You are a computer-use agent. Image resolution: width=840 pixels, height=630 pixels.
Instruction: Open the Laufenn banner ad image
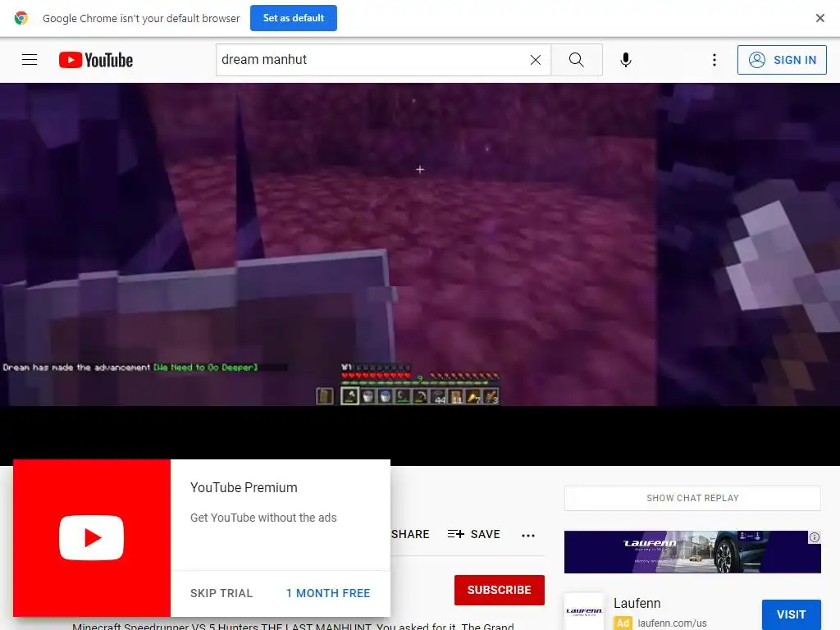[692, 552]
